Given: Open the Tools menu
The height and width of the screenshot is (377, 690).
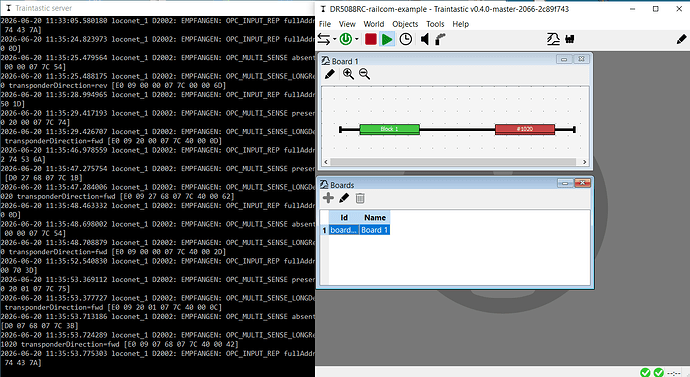Looking at the screenshot, I should 435,24.
